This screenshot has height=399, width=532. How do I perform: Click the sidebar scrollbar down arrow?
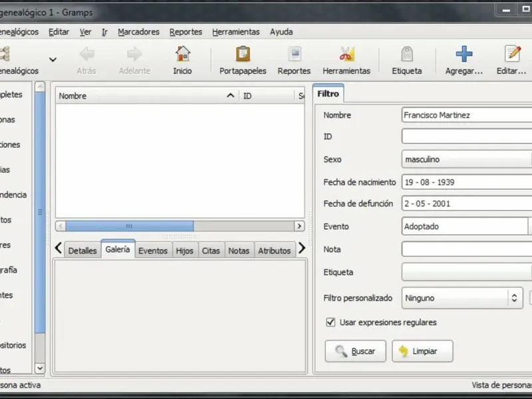(x=40, y=368)
